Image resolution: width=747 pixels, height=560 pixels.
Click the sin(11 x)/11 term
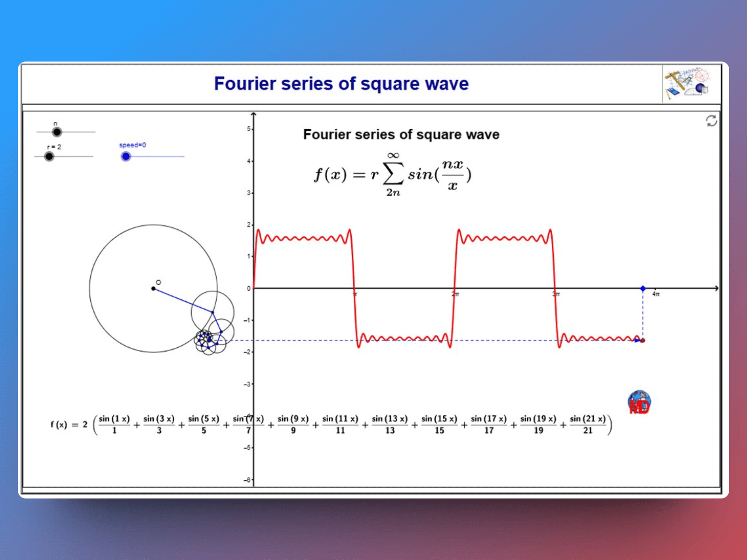pos(340,424)
